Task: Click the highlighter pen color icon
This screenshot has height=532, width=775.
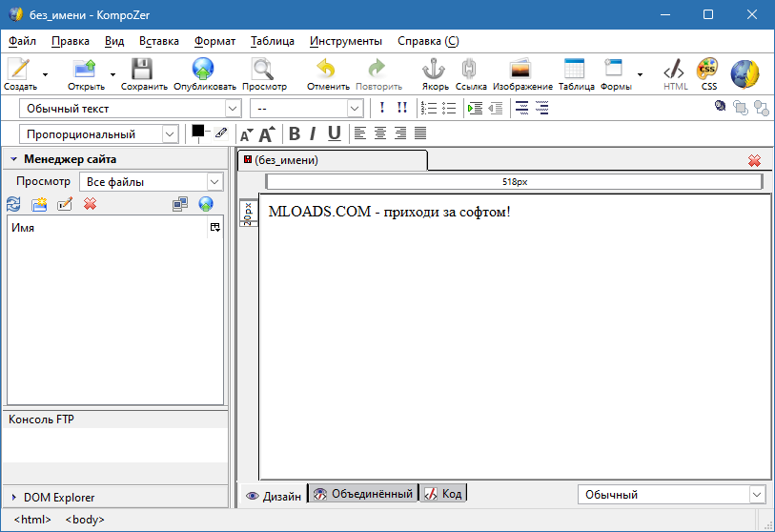Action: click(221, 133)
